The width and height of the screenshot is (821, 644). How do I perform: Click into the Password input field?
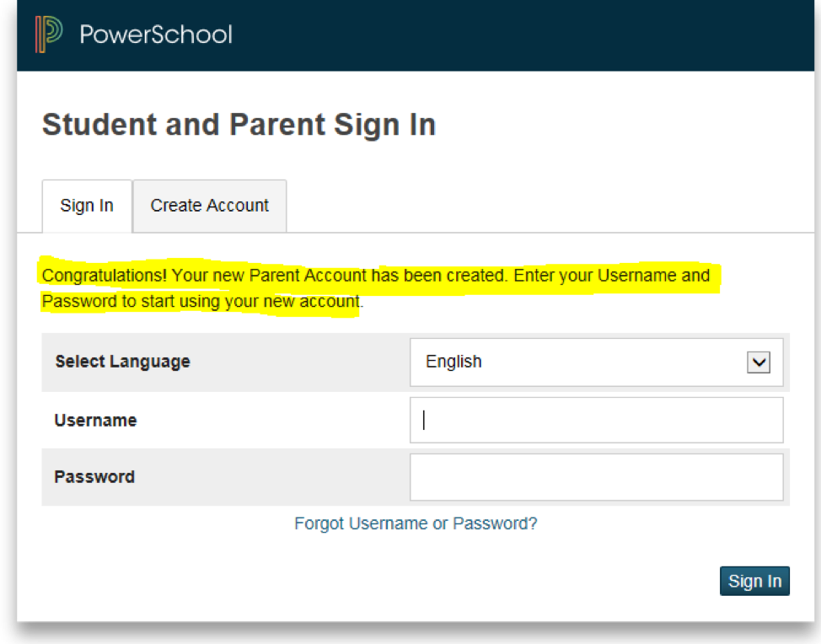pyautogui.click(x=596, y=477)
